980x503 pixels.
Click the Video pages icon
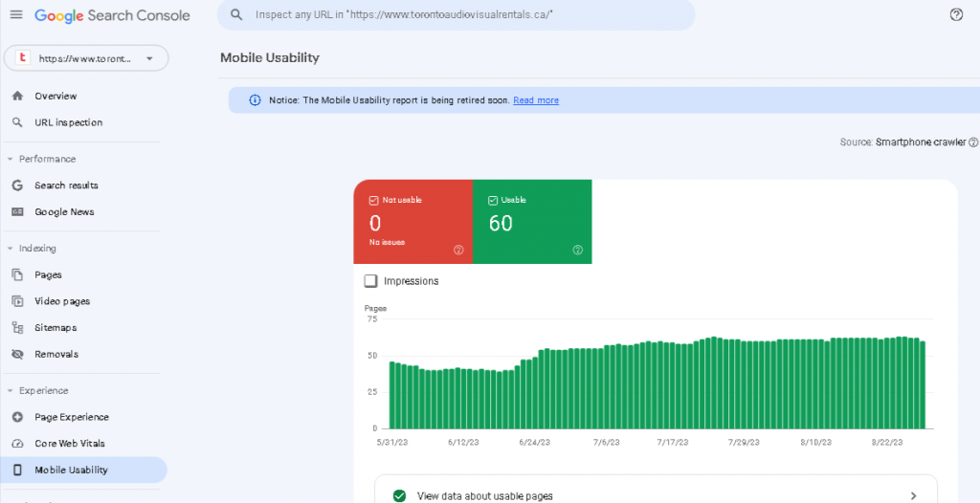click(17, 301)
